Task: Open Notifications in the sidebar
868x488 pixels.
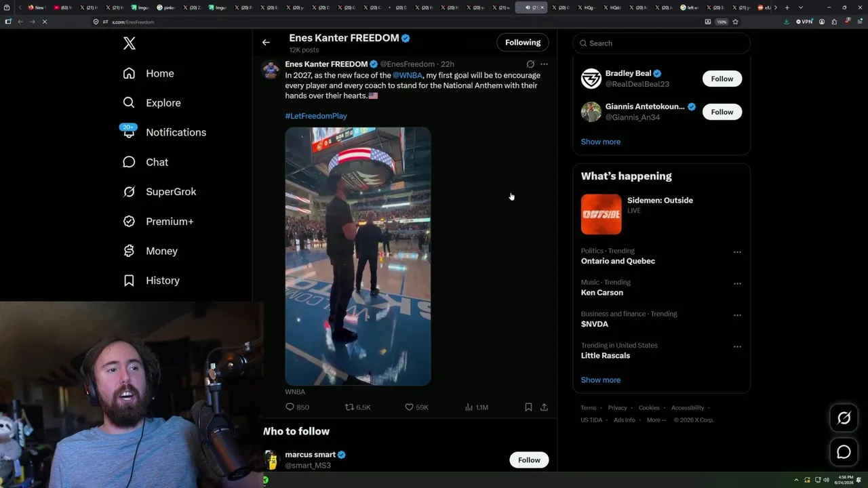Action: (164, 132)
